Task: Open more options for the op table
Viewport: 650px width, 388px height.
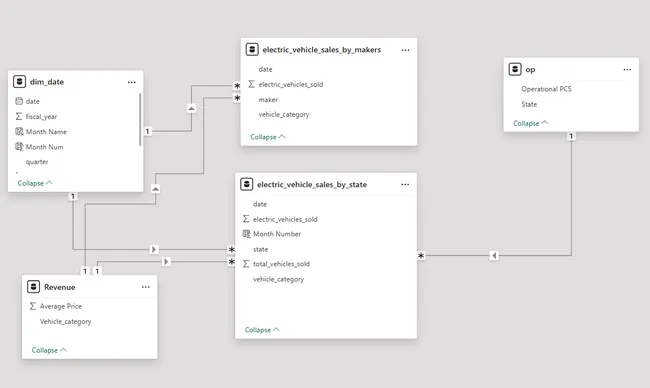Action: point(627,70)
